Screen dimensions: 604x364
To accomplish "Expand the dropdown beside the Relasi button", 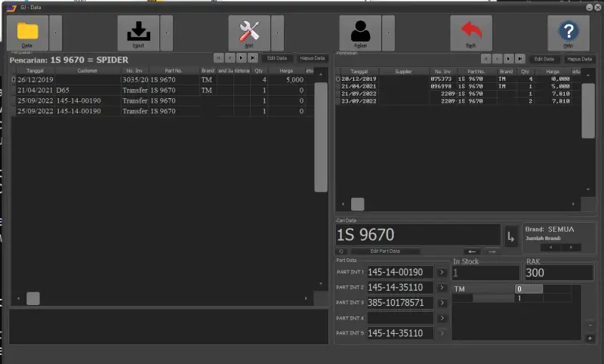I will click(388, 33).
